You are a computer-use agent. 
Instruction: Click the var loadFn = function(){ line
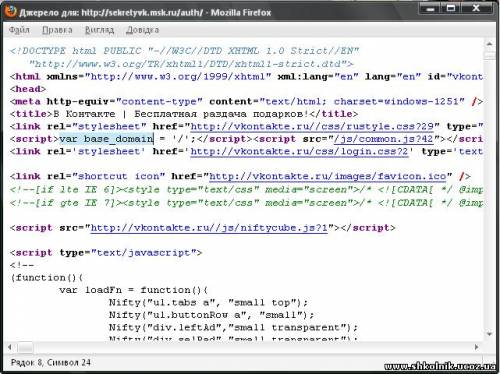coord(133,290)
